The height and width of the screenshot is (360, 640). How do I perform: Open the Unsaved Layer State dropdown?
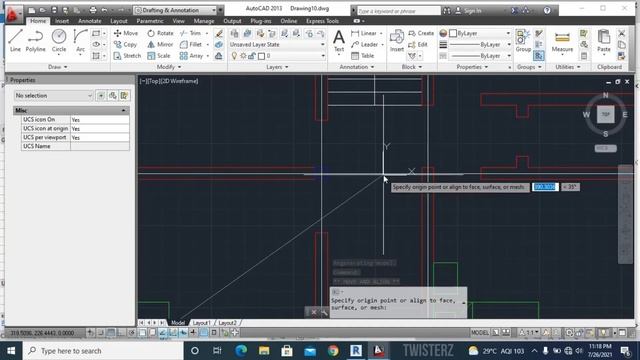277,44
